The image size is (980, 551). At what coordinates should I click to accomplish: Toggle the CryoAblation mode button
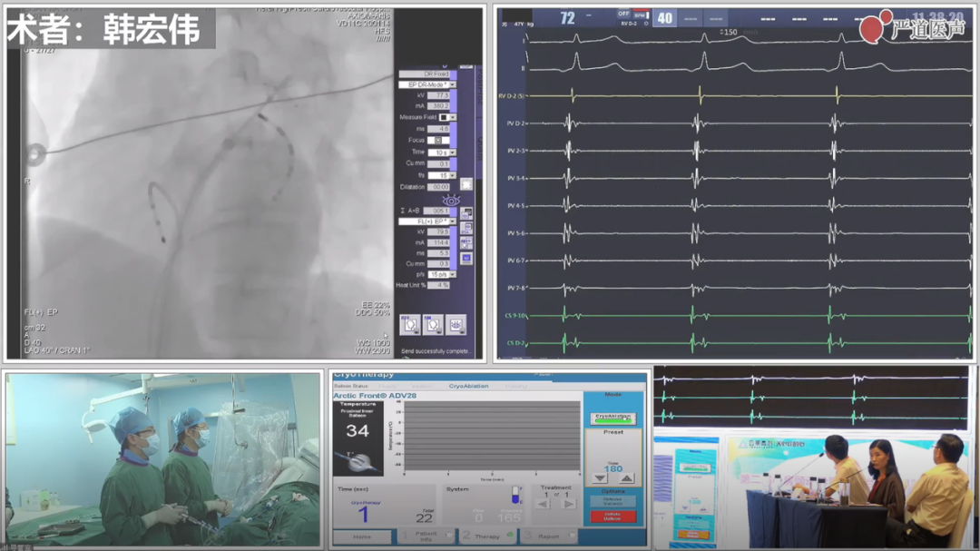[614, 418]
